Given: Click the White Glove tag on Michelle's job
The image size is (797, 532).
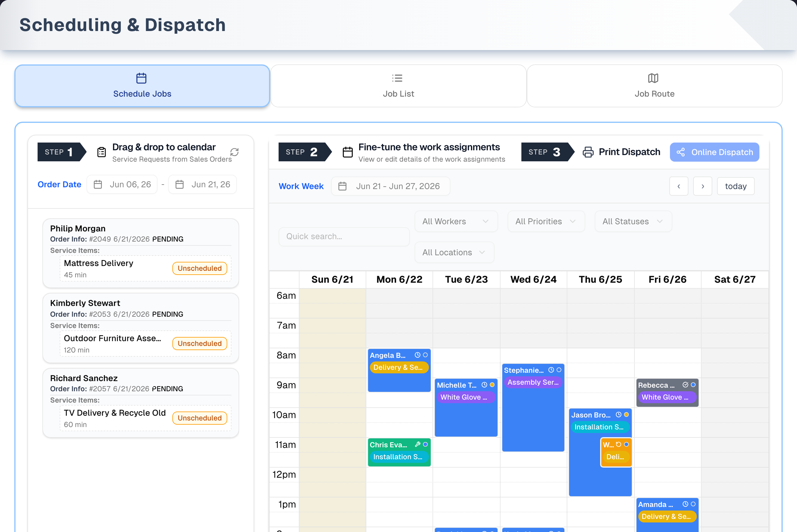Looking at the screenshot, I should (x=466, y=397).
